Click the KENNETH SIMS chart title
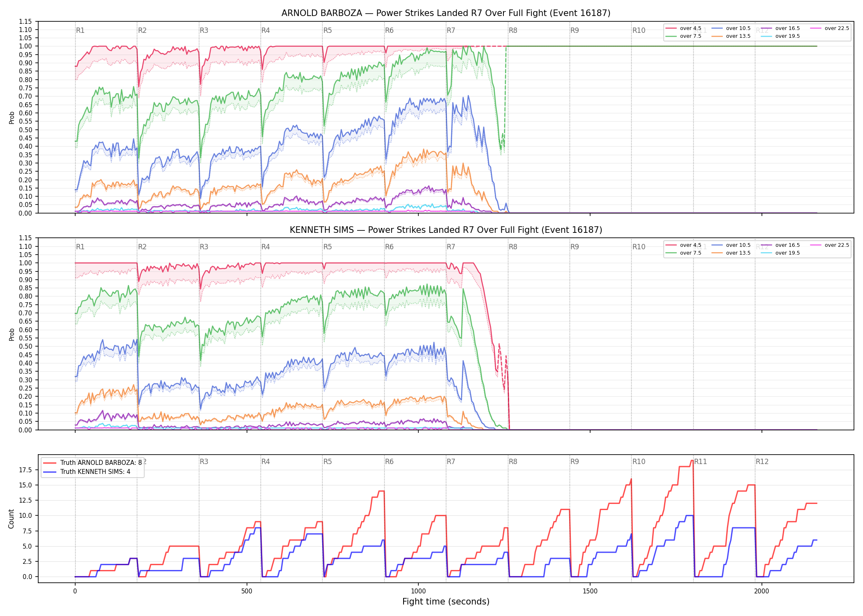863x616 pixels. pos(446,230)
